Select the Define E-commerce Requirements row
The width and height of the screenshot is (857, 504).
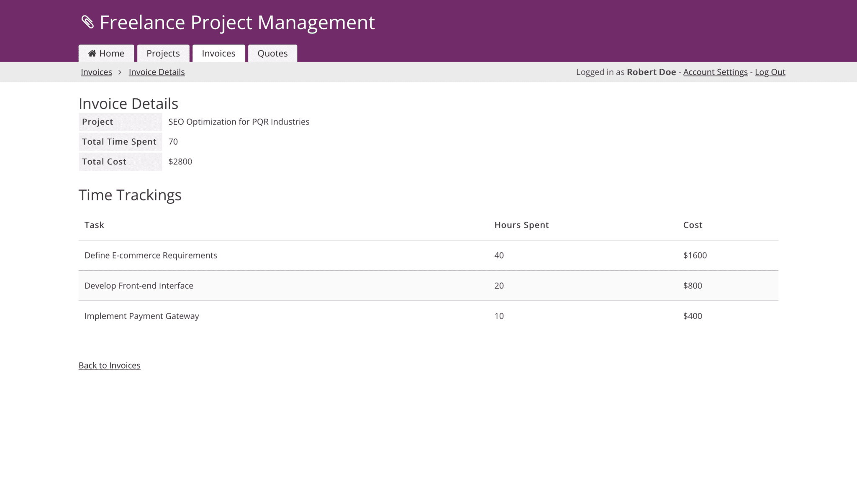pyautogui.click(x=151, y=255)
